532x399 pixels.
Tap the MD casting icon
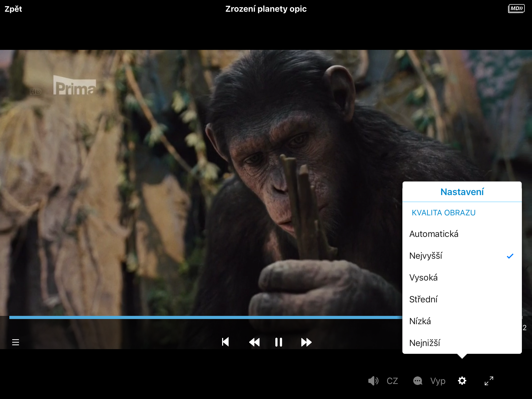[x=516, y=9]
